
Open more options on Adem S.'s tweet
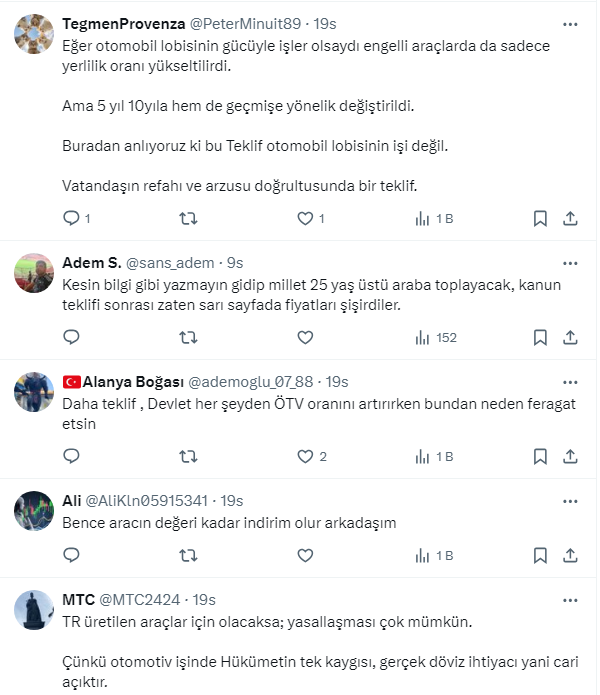coord(570,263)
